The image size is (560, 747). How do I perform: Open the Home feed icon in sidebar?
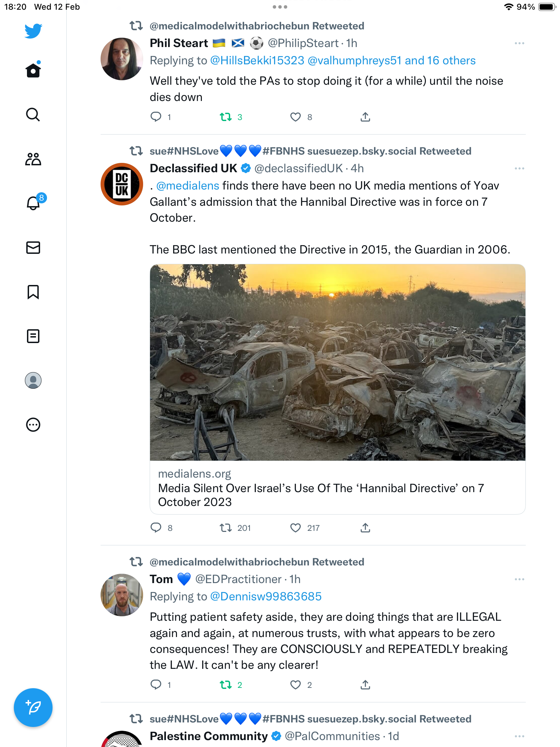tap(33, 70)
